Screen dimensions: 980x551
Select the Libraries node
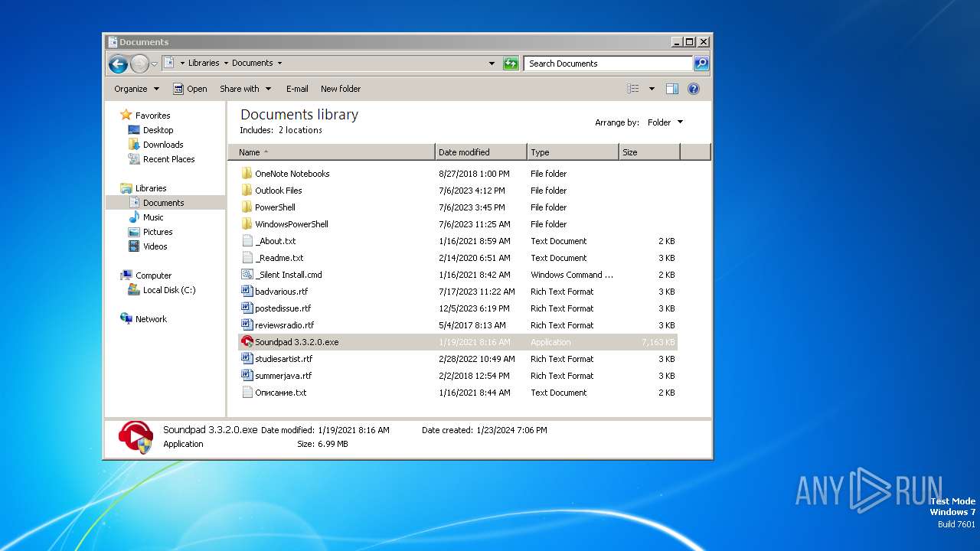point(143,188)
